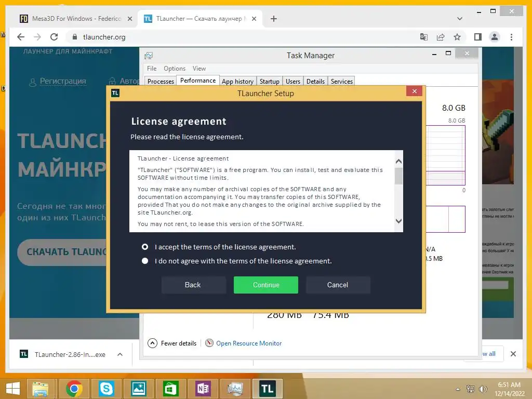This screenshot has width=532, height=399.
Task: Click the share page icon in Chrome
Action: pos(441,37)
